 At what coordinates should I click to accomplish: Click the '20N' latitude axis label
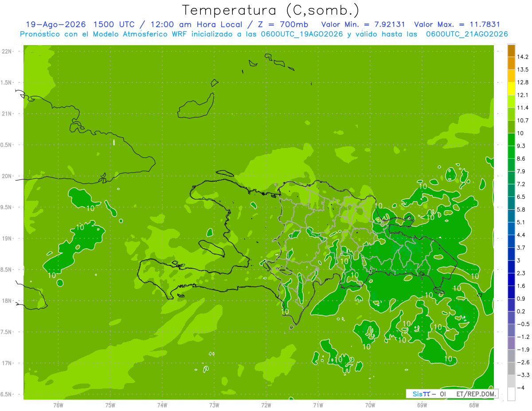(x=7, y=176)
